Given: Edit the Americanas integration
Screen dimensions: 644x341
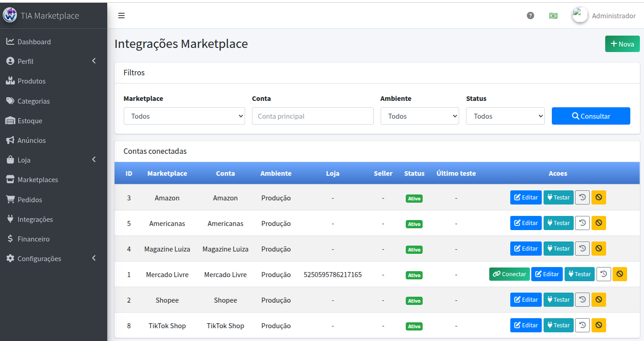Looking at the screenshot, I should [526, 223].
